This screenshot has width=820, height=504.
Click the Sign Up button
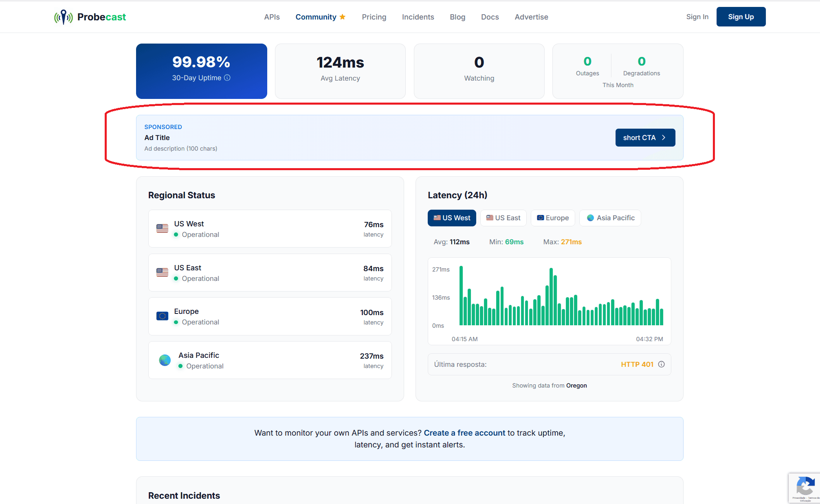741,17
